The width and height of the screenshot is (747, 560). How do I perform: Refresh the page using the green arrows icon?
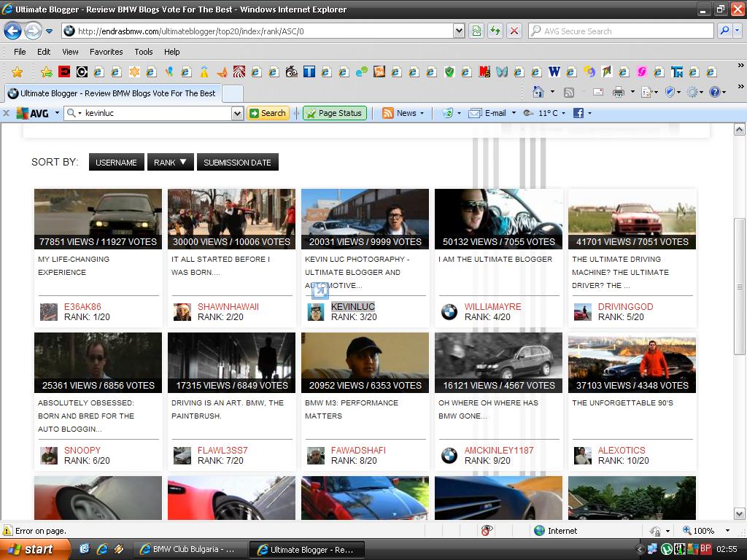coord(495,31)
